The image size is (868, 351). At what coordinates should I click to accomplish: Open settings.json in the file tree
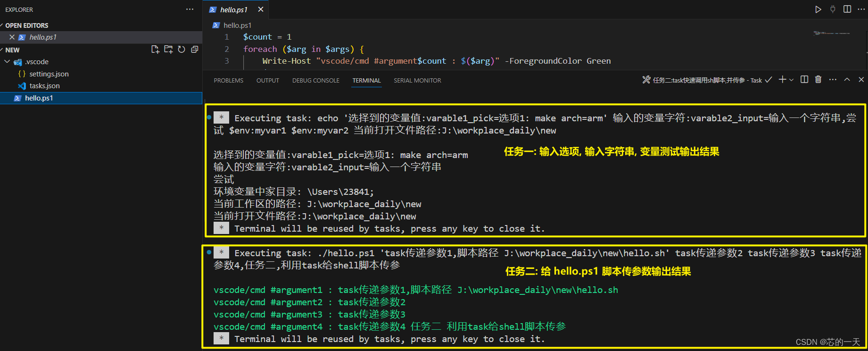coord(49,74)
